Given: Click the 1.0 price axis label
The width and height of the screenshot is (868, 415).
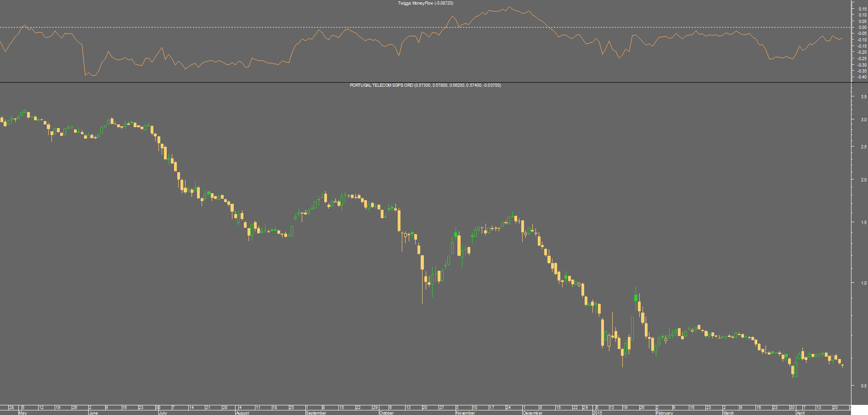Looking at the screenshot, I should click(864, 283).
